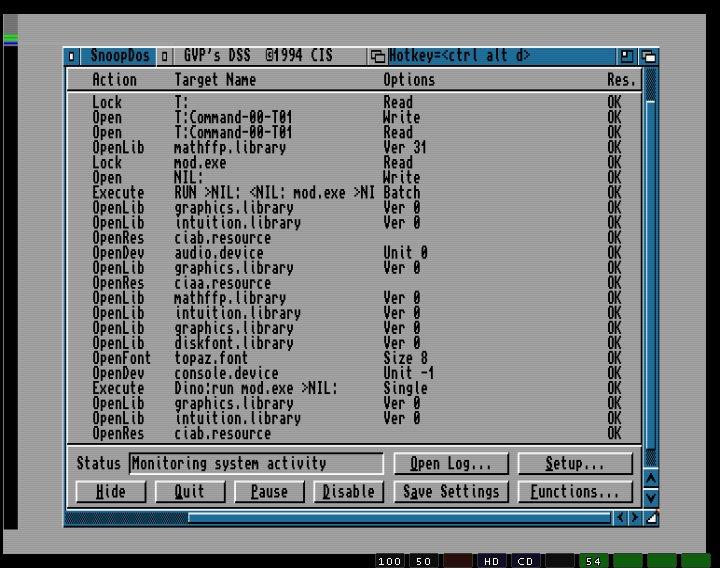Screen dimensions: 720x568
Task: Click depth gadget beside Hotkey title
Action: pos(377,56)
